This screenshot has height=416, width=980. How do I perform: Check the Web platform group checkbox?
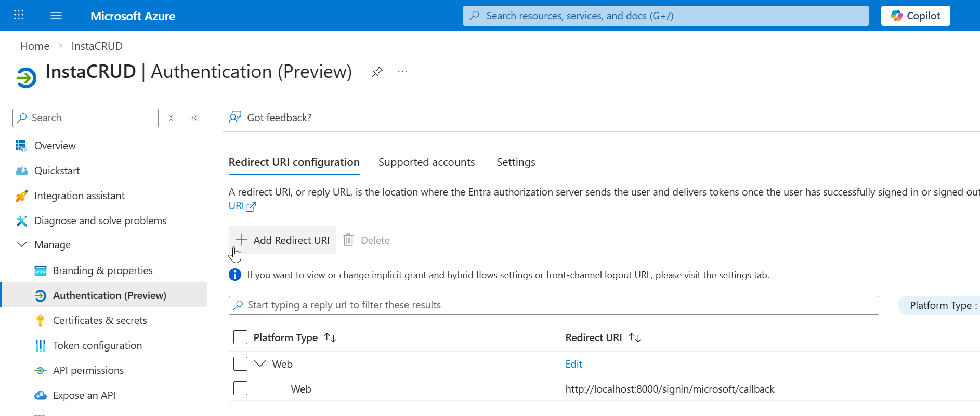[x=240, y=363]
